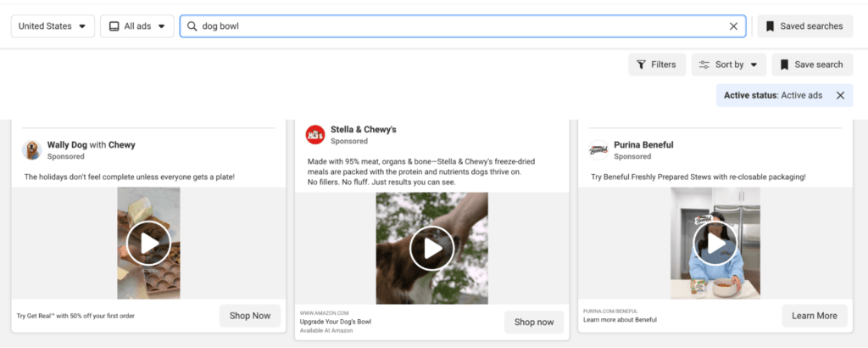868x348 pixels.
Task: Click the Beneful Freshly Prepared Stews caption
Action: tap(698, 177)
